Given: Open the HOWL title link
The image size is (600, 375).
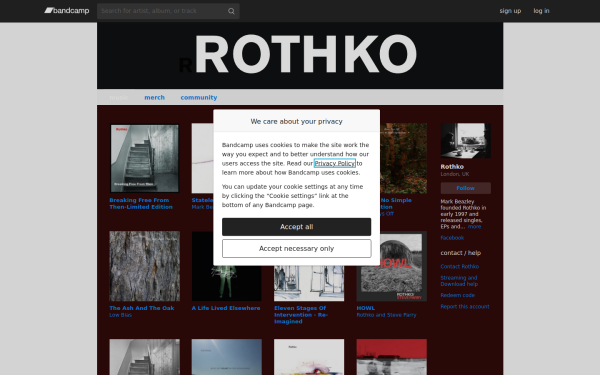Looking at the screenshot, I should pos(365,308).
